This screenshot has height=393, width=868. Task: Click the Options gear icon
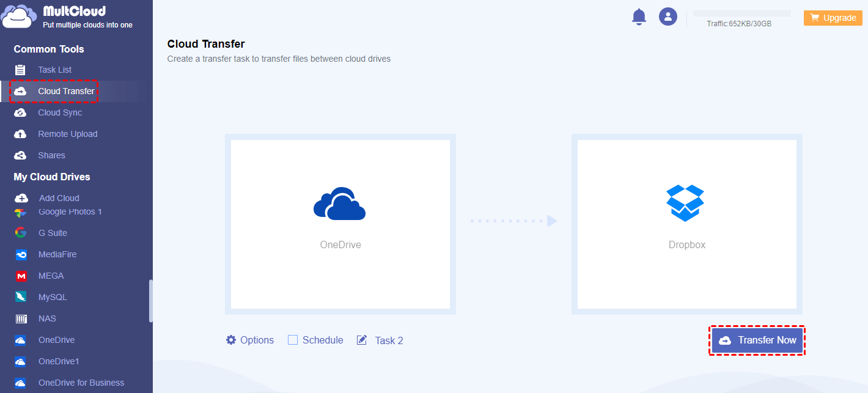[x=231, y=340]
